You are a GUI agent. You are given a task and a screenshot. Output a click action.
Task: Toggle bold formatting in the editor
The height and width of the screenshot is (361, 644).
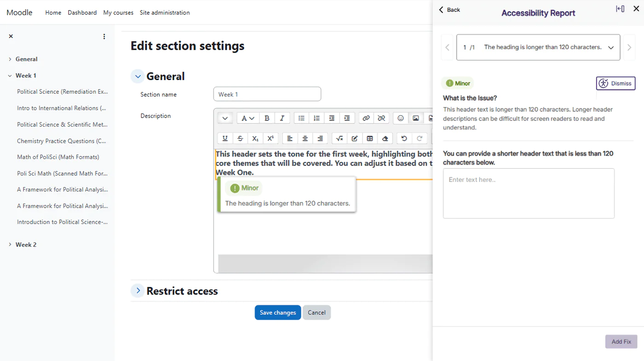pyautogui.click(x=267, y=118)
